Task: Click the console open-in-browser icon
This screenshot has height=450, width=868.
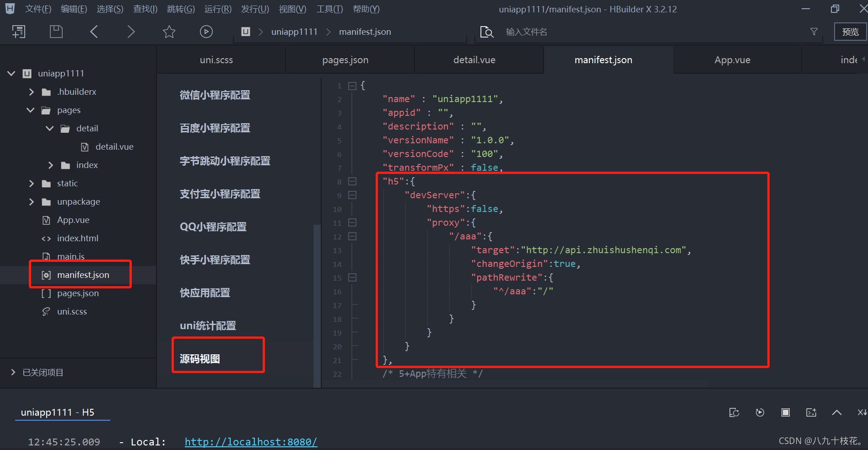Action: tap(734, 412)
